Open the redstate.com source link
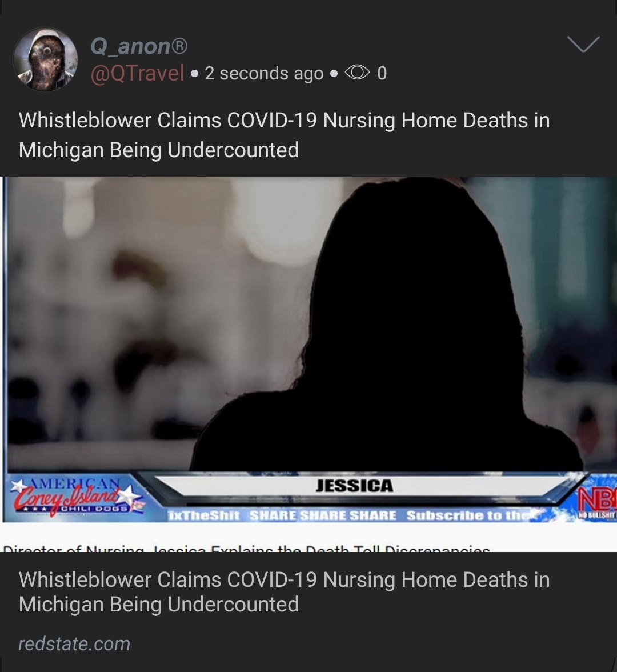This screenshot has width=617, height=672. point(74,643)
